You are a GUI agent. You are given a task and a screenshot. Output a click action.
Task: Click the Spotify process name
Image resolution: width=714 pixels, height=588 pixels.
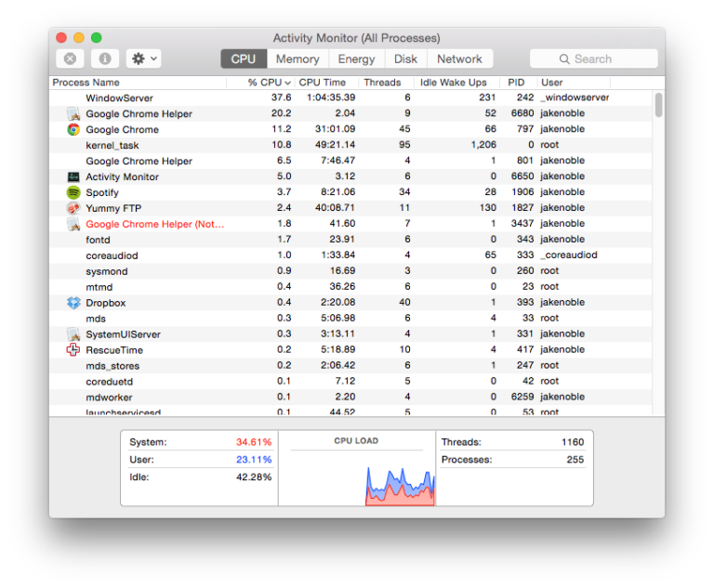coord(102,193)
